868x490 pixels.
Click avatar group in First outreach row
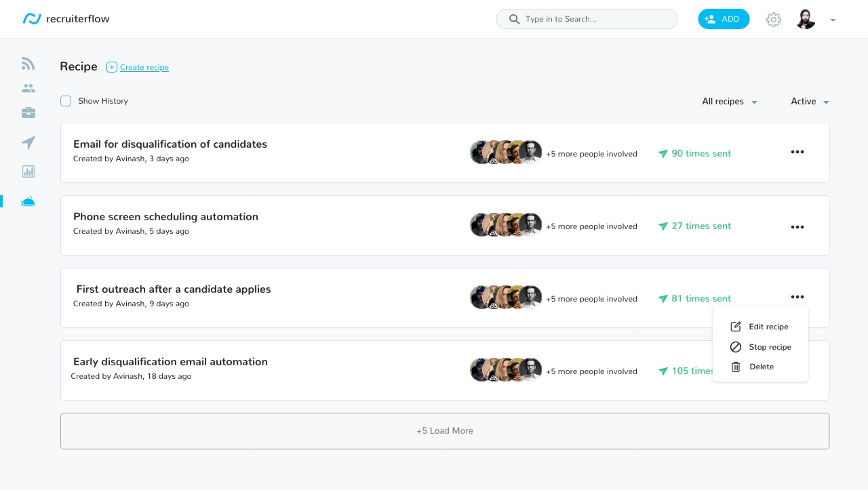[506, 298]
